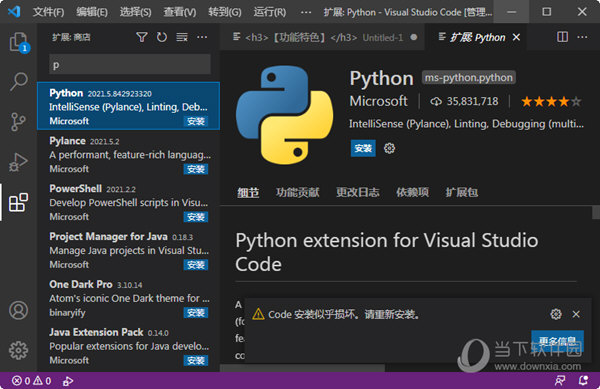
Task: Open notification settings gear icon
Action: tap(556, 314)
